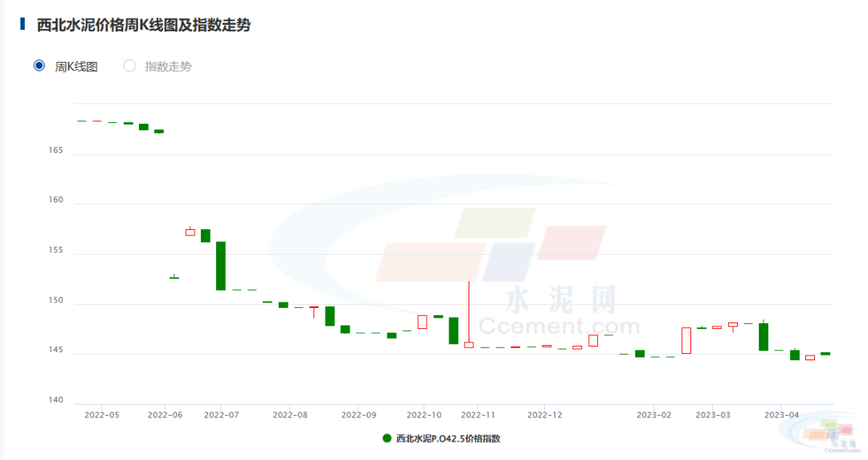868x460 pixels.
Task: Click the 2022-12 x-axis label
Action: (544, 414)
